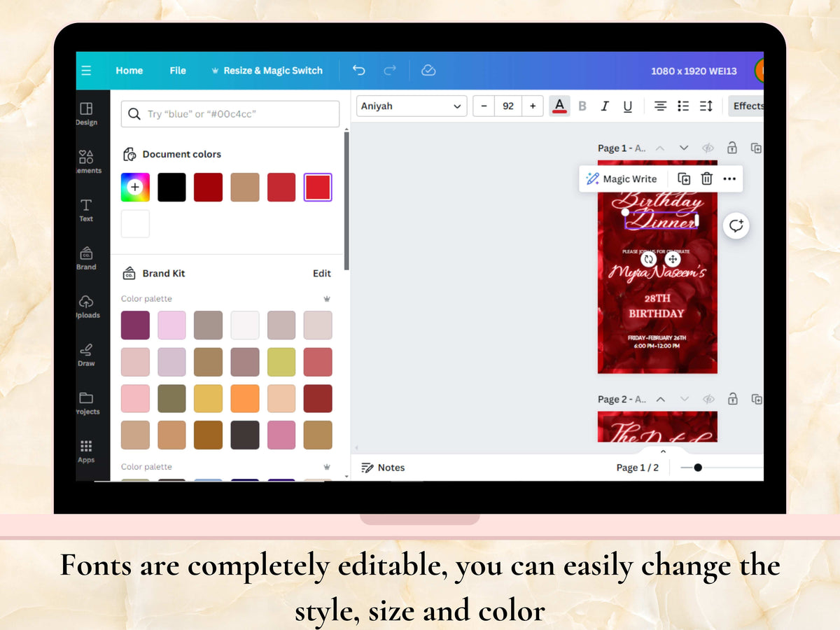This screenshot has width=840, height=630.
Task: Open the Elements panel in sidebar
Action: click(86, 162)
